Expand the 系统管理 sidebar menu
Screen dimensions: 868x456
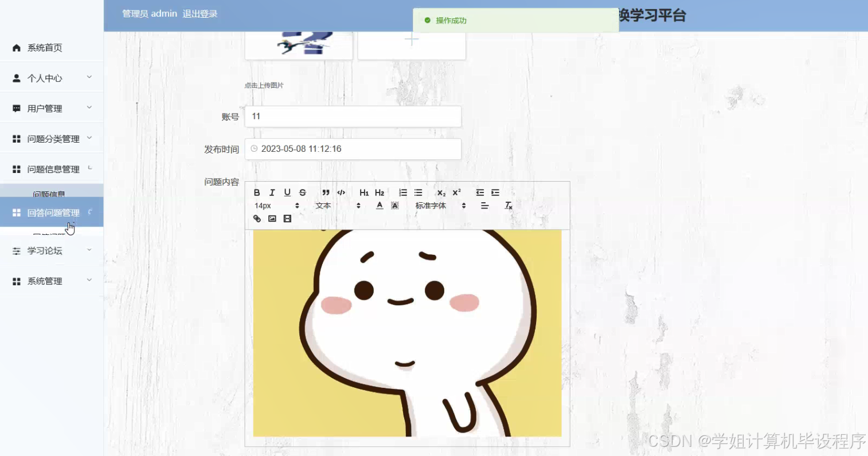(52, 281)
